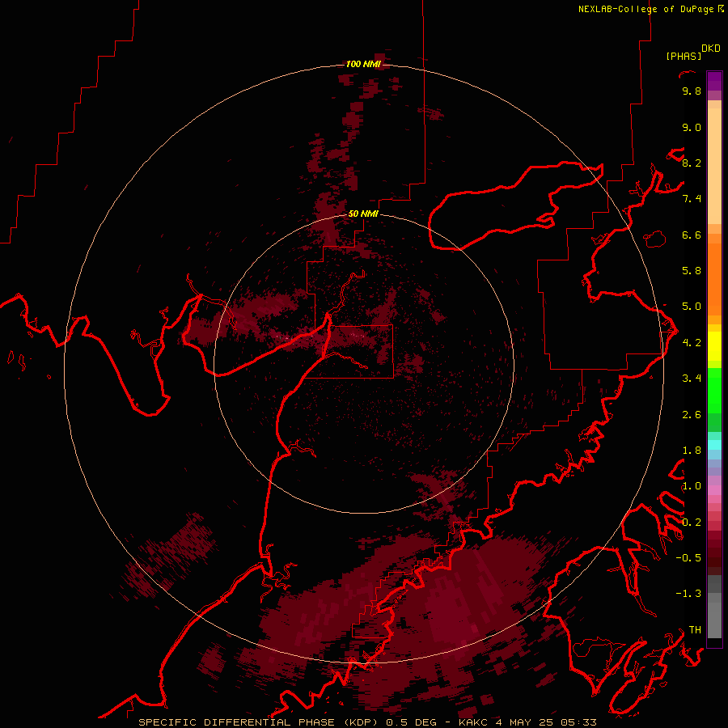Screen dimensions: 728x728
Task: Click the cyan band in the color bar
Action: [714, 445]
